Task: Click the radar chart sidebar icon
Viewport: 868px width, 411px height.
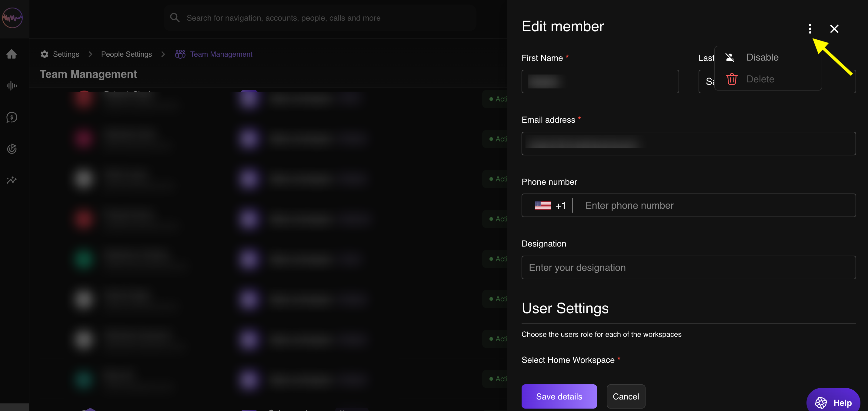Action: (x=12, y=148)
